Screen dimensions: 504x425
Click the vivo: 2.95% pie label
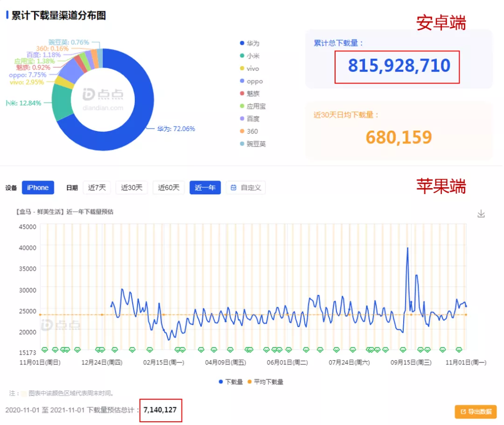click(27, 82)
